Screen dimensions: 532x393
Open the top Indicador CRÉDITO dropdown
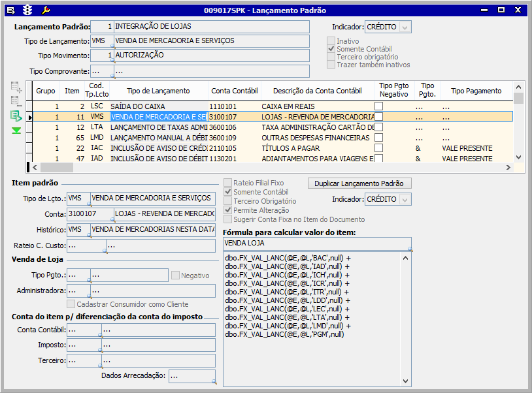pyautogui.click(x=405, y=27)
